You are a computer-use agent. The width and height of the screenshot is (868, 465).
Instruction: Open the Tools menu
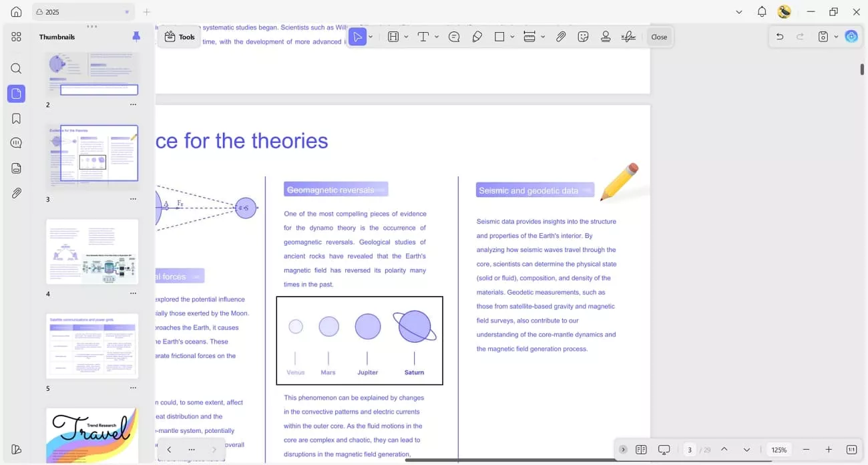(x=180, y=37)
